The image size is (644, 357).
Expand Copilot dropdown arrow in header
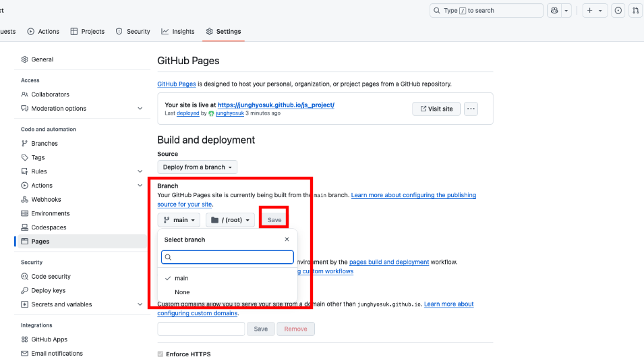click(566, 11)
